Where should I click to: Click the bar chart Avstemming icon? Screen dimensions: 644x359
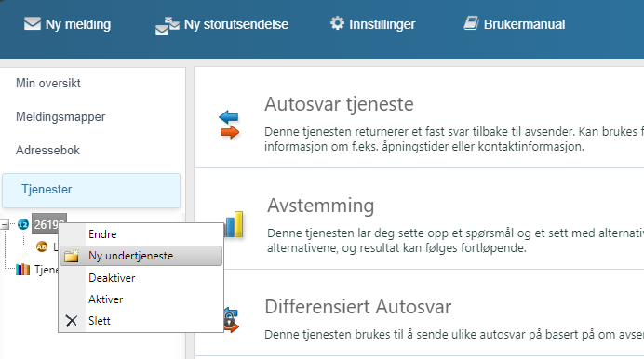pos(235,224)
